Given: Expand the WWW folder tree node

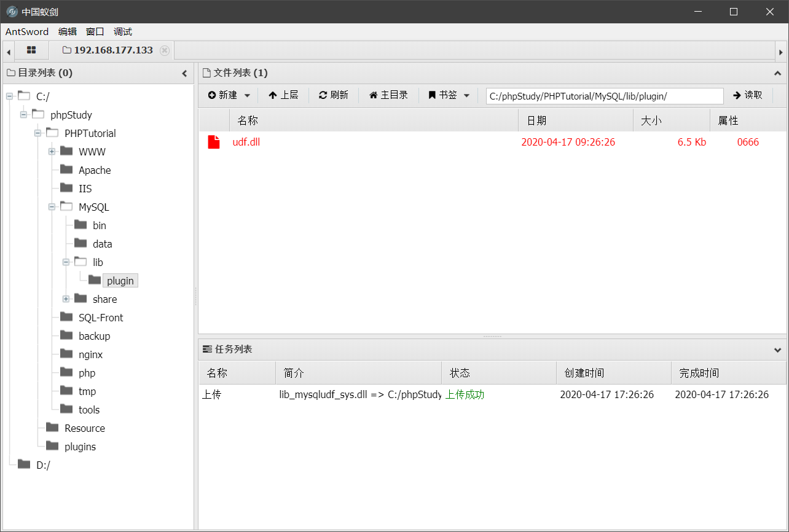Looking at the screenshot, I should pos(52,152).
